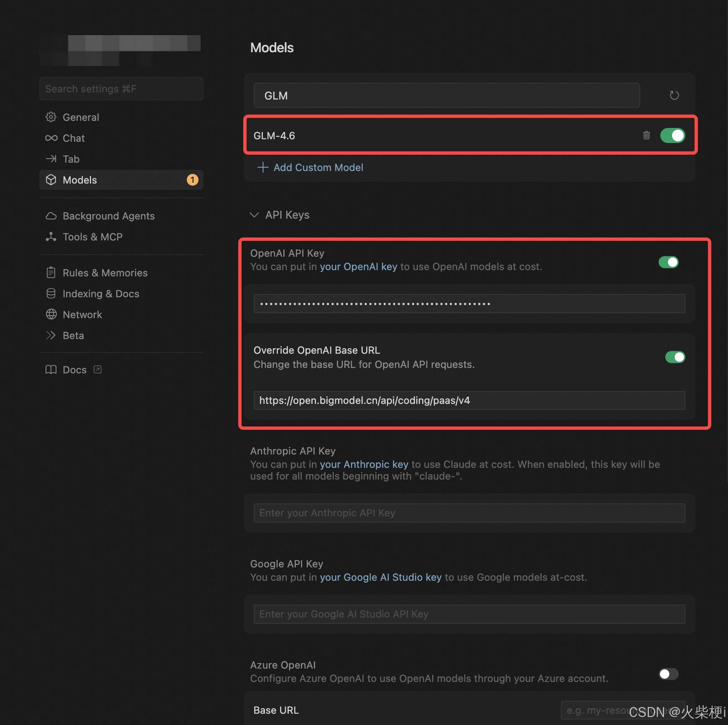Enable the Azure OpenAI toggle
The image size is (728, 725).
668,674
